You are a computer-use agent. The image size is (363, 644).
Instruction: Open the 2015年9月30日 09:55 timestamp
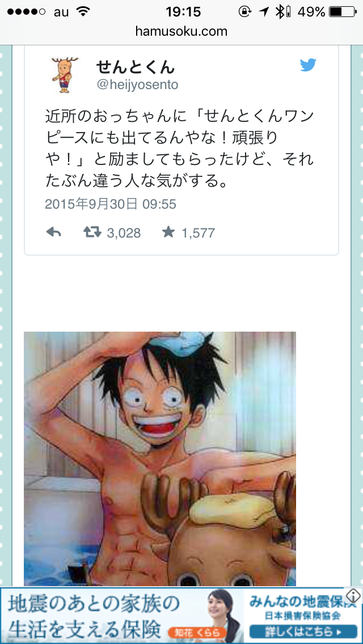click(x=111, y=204)
